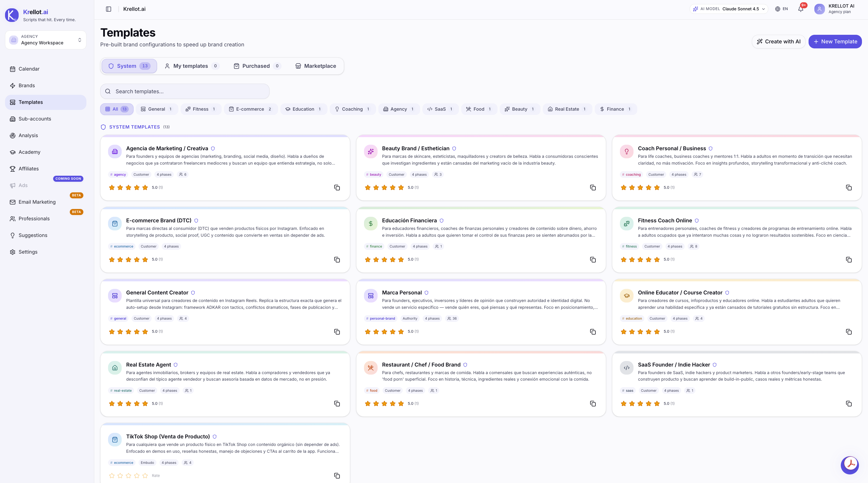
Task: Filter templates by All category
Action: [x=117, y=109]
